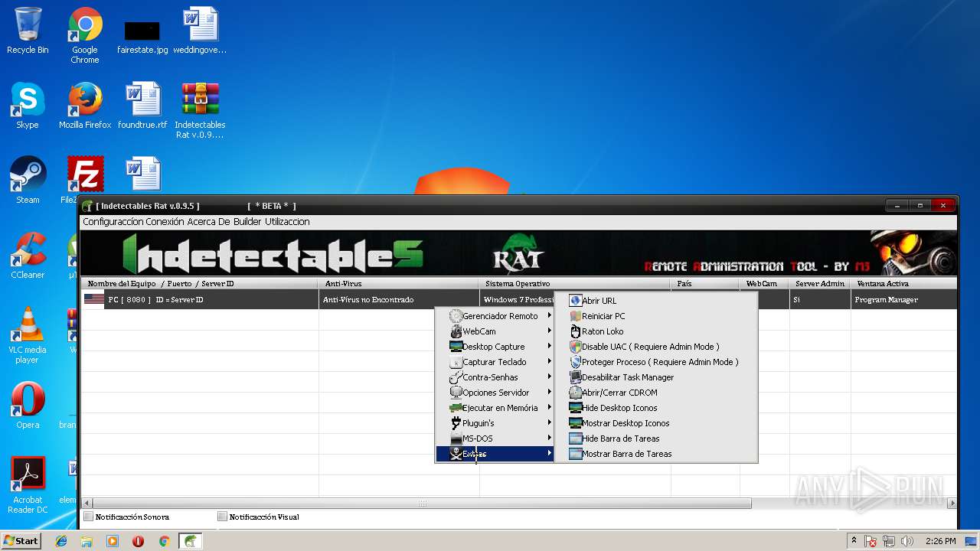The image size is (980, 551).
Task: Click the Abrir URL globe icon
Action: pyautogui.click(x=575, y=301)
